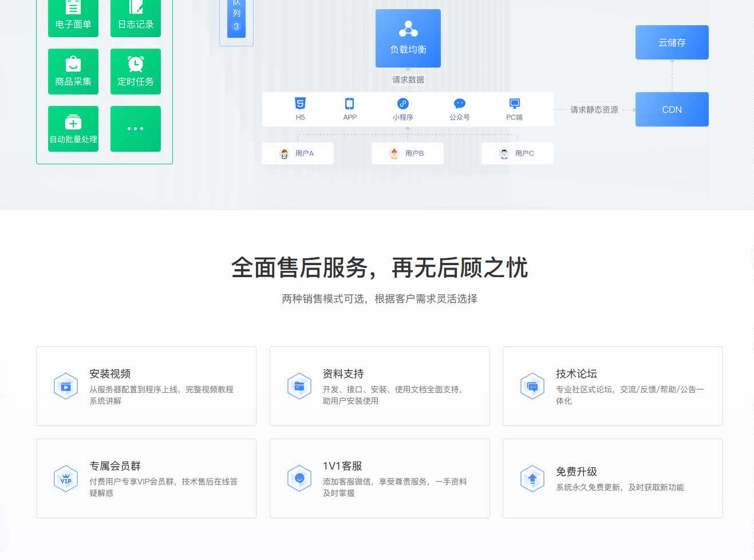Select the 定时任务 (scheduled task) clock icon
The width and height of the screenshot is (754, 560).
135,71
